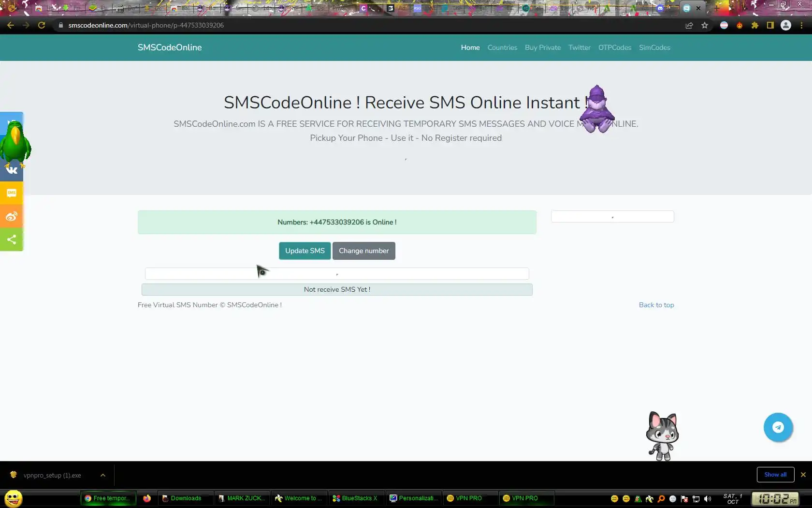812x508 pixels.
Task: Toggle the browser side panel
Action: click(770, 25)
